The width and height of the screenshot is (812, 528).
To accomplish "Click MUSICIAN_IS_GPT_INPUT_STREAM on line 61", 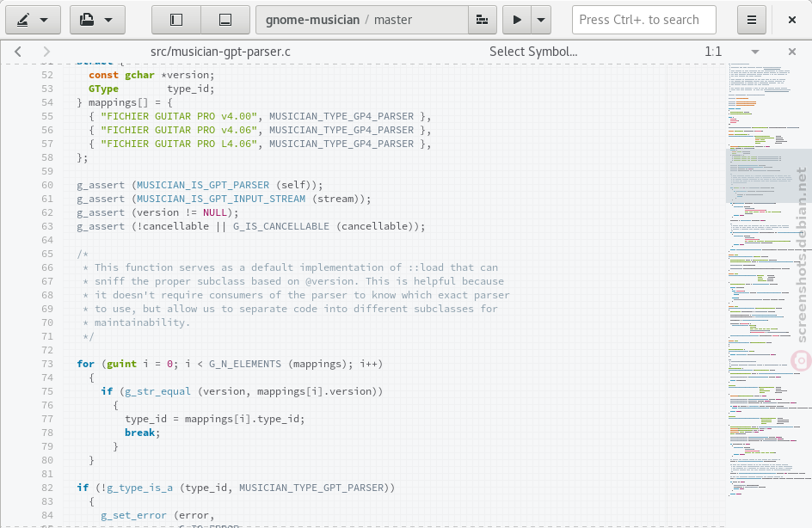I will click(221, 199).
